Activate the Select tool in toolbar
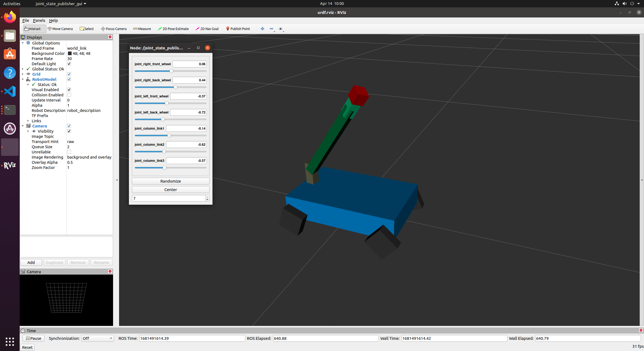 [87, 29]
